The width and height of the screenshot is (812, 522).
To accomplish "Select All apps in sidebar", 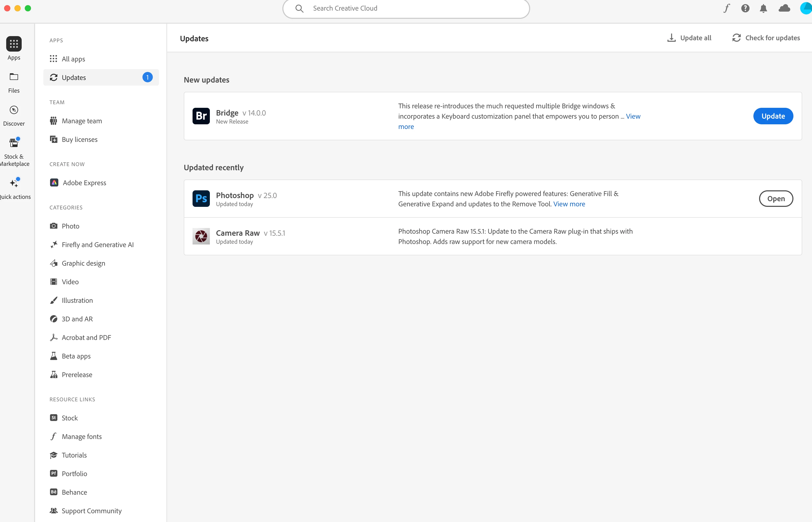I will coord(73,59).
